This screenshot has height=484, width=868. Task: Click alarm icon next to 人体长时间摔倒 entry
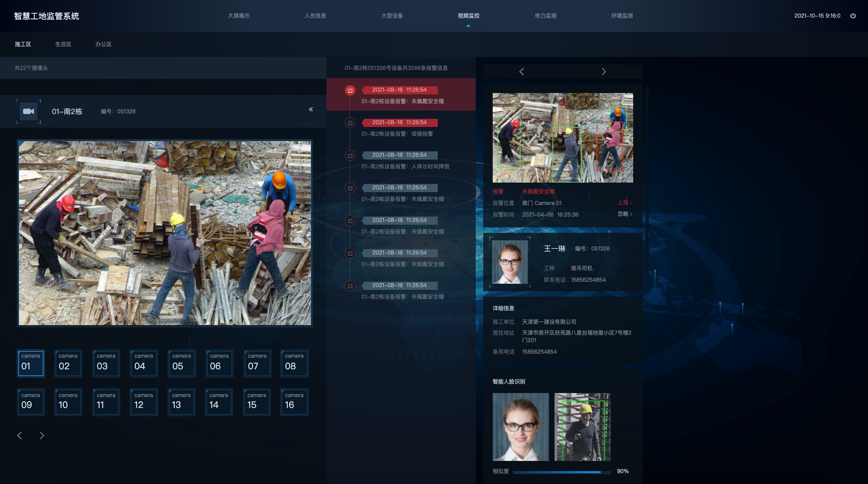350,155
